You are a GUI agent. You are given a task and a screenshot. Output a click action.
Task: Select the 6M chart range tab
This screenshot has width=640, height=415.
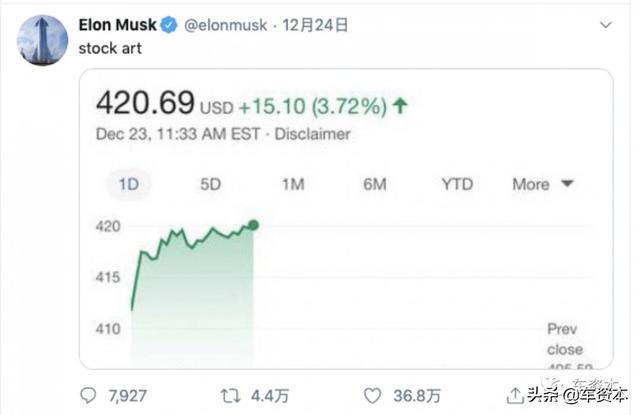coord(375,184)
